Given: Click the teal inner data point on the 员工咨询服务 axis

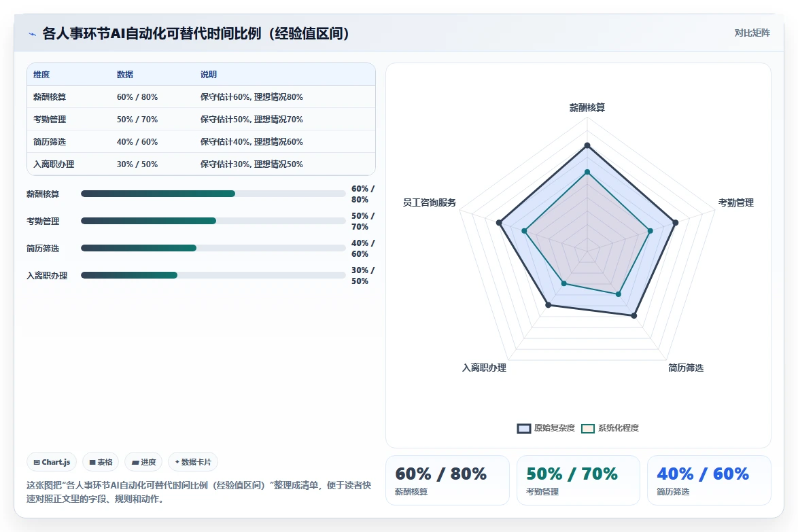Looking at the screenshot, I should tap(525, 231).
